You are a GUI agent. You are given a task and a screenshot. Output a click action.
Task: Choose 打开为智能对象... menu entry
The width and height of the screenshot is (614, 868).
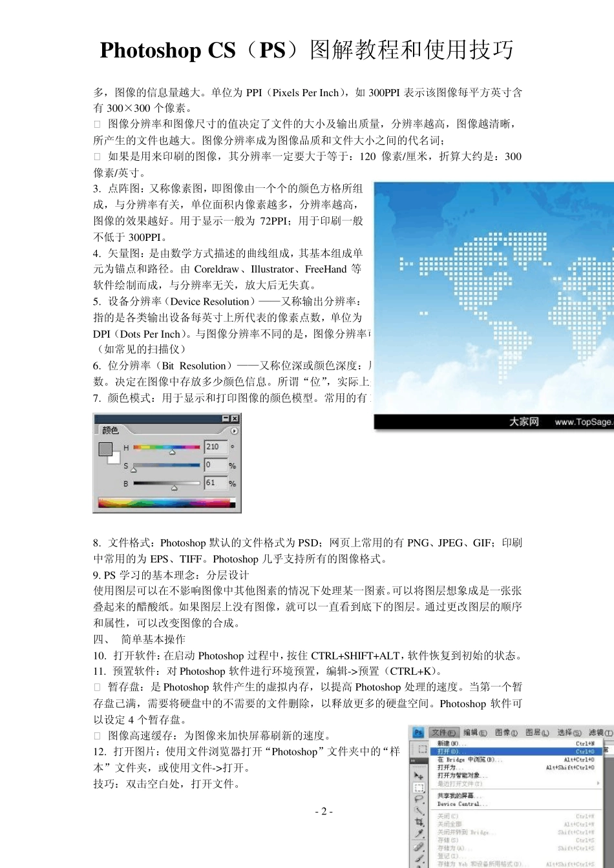pos(516,775)
